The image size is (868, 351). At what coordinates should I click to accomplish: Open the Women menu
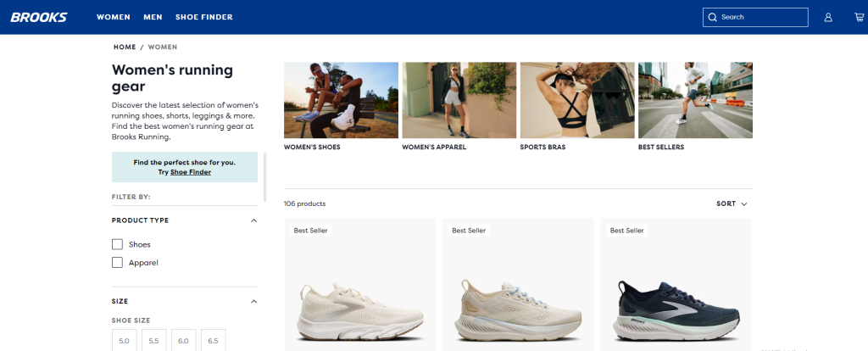[114, 17]
